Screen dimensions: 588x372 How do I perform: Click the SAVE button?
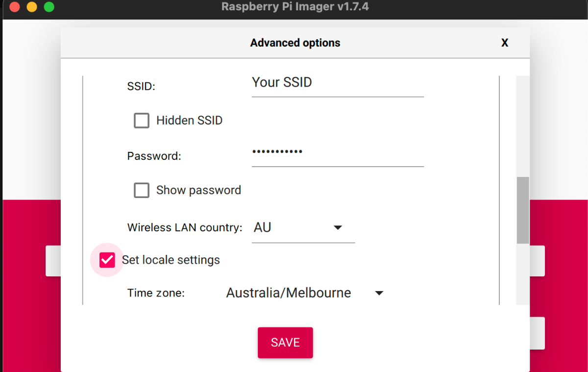point(285,343)
